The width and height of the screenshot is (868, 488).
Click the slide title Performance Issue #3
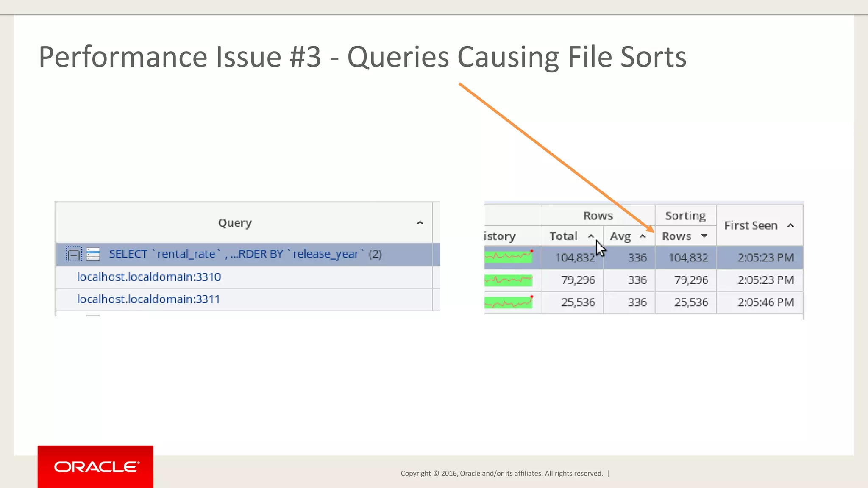click(362, 57)
